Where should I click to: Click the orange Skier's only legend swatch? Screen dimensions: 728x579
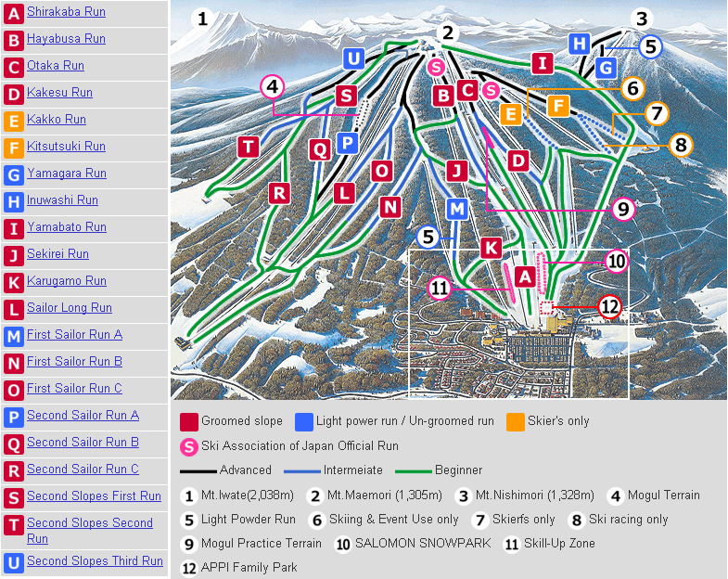pos(516,422)
